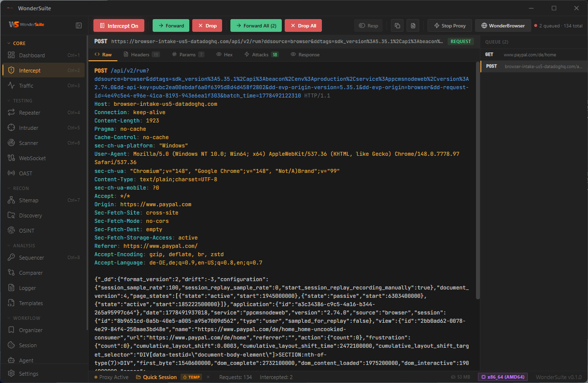Click the Requests: 134 status entry

pyautogui.click(x=235, y=377)
